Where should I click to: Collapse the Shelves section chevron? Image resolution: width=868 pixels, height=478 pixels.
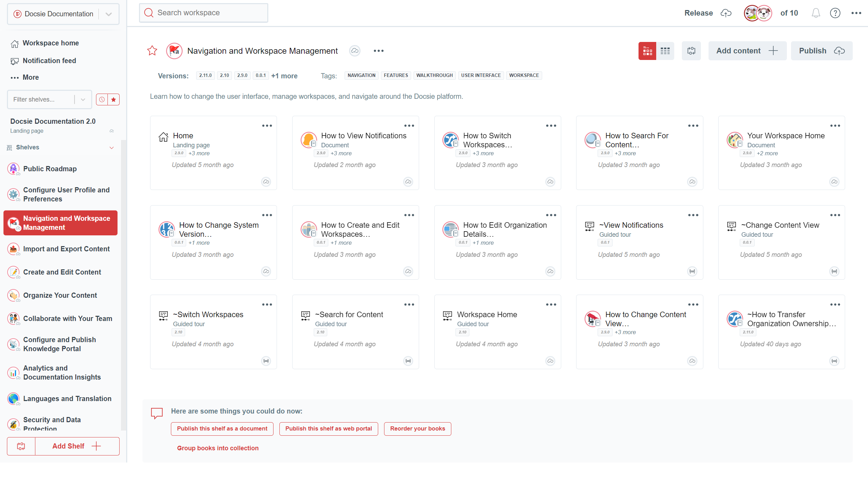tap(112, 148)
